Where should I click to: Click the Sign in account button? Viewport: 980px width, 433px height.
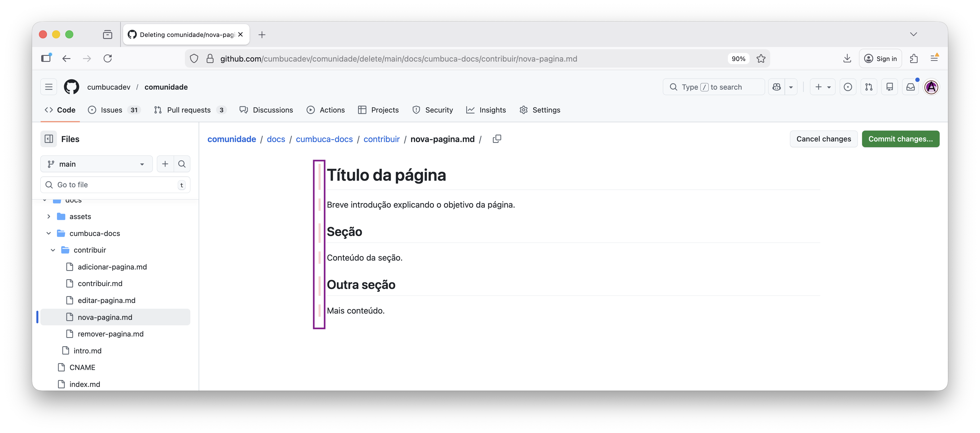tap(880, 58)
